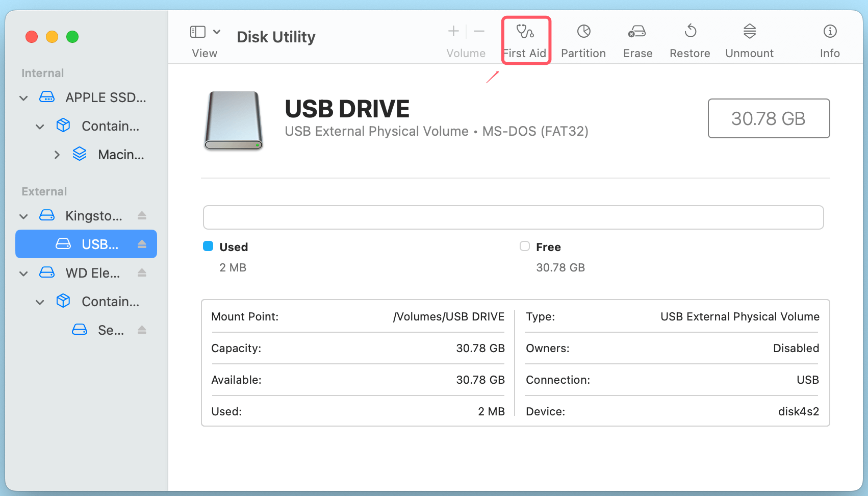Run First Aid on USB DRIVE
The height and width of the screenshot is (496, 868).
pos(525,40)
